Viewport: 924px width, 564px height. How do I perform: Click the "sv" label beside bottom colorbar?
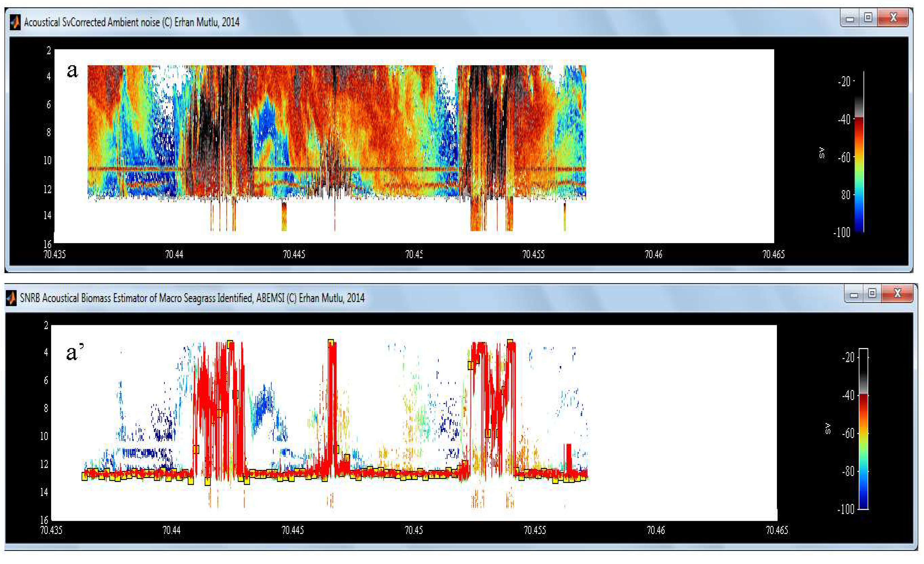point(828,428)
